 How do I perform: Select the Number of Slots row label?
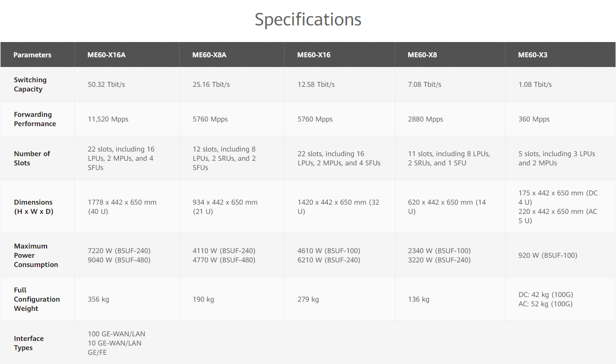click(32, 158)
